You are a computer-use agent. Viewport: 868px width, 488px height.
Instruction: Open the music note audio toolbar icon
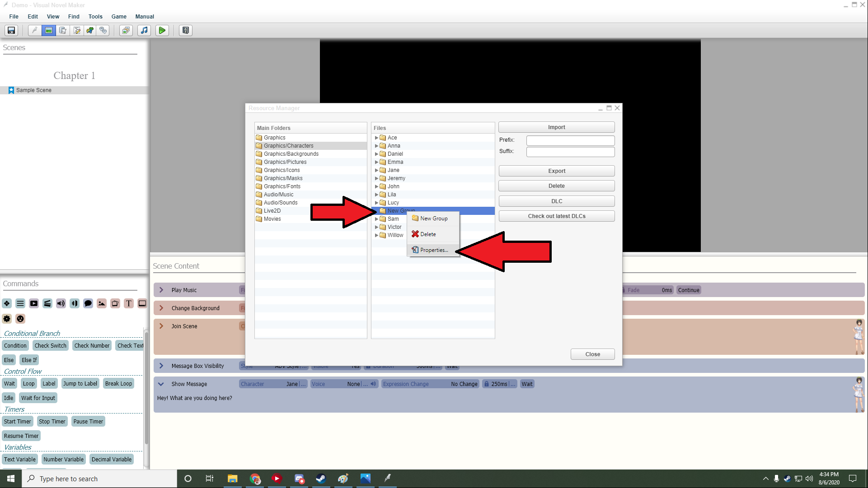point(144,30)
